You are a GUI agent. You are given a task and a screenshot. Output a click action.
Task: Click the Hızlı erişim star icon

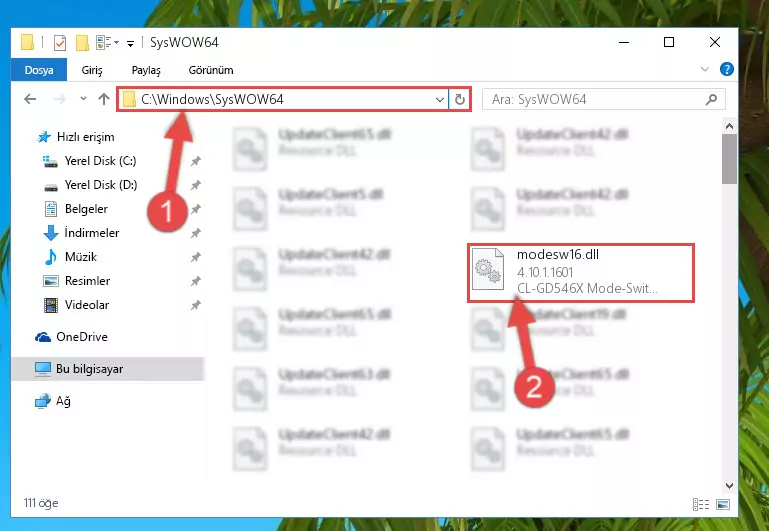(44, 137)
